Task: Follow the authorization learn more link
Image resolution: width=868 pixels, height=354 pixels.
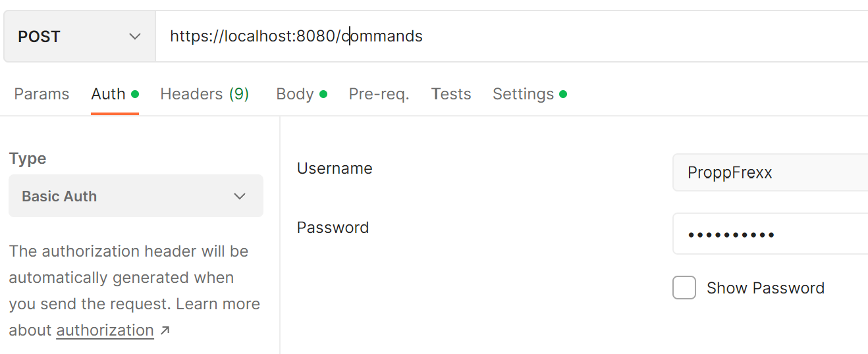Action: (x=105, y=330)
